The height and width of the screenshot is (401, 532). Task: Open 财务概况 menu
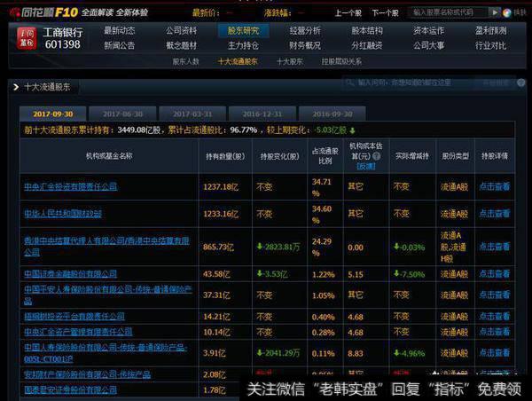305,45
